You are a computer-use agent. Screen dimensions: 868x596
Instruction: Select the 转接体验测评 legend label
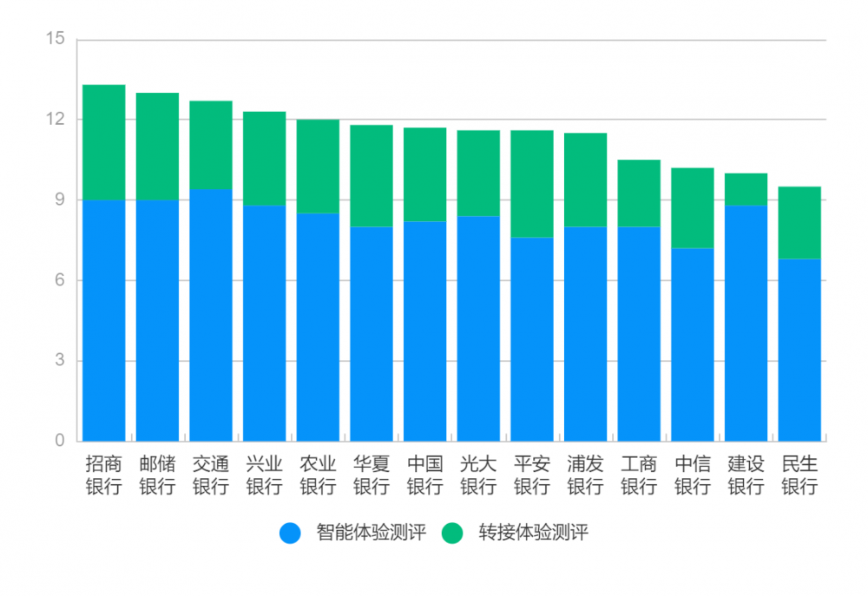click(533, 533)
